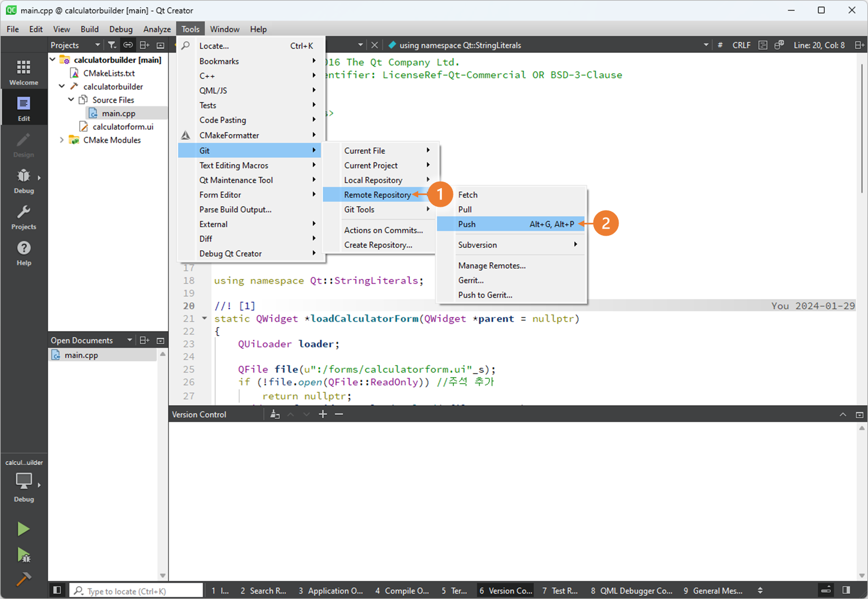Open the 8 QML Debugger Co... tab
The image size is (868, 599).
(631, 590)
